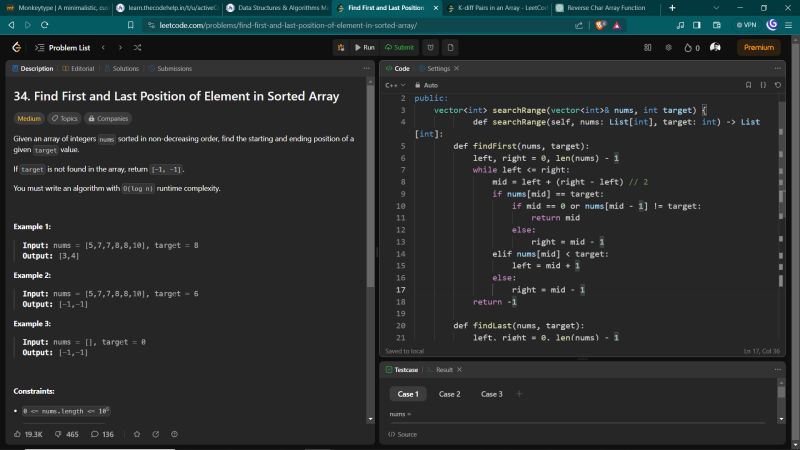This screenshot has width=800, height=450.
Task: Go to previous problem arrow
Action: pyautogui.click(x=104, y=47)
